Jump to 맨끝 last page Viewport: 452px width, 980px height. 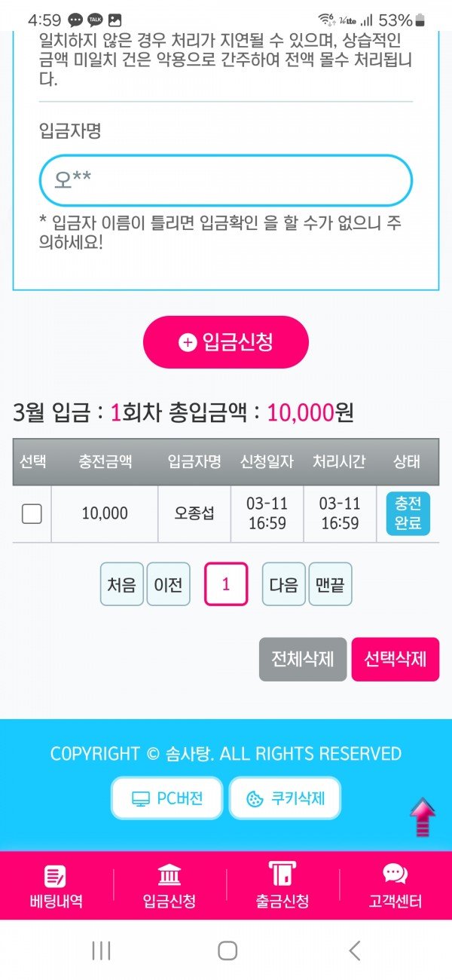pyautogui.click(x=330, y=584)
